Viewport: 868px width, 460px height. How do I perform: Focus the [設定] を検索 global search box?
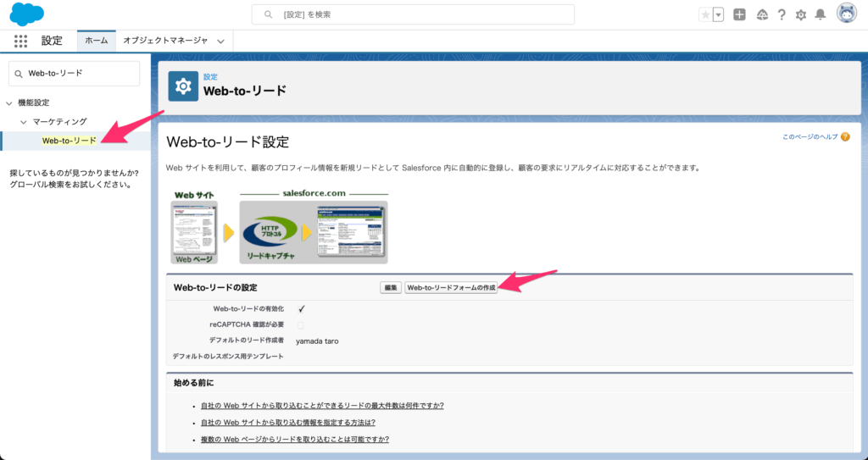click(x=413, y=15)
